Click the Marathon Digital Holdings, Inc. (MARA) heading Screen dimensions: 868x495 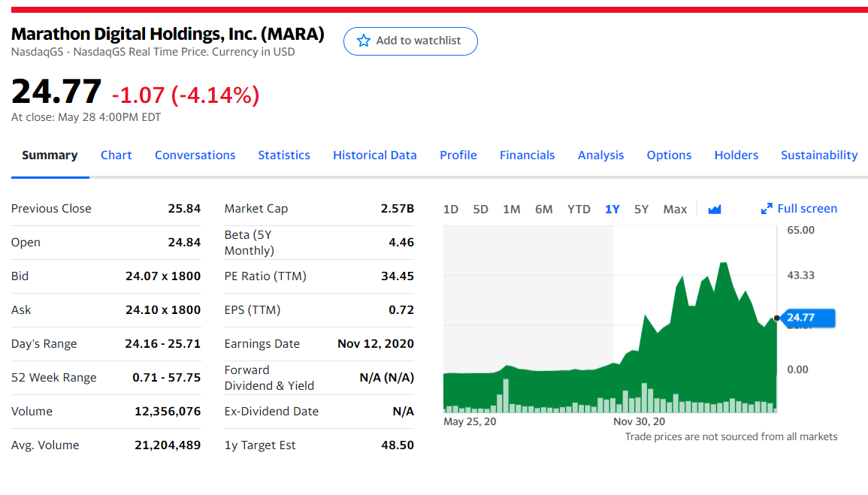tap(168, 34)
